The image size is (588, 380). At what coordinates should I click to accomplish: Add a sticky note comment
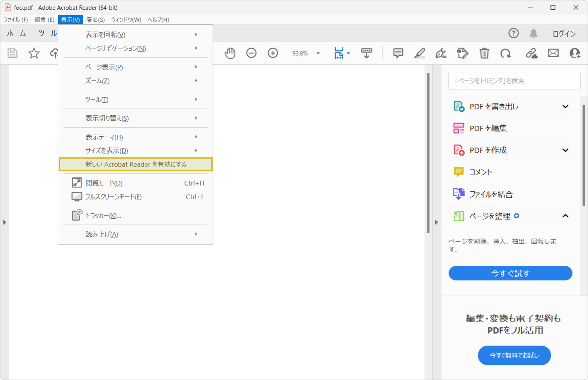[x=398, y=53]
